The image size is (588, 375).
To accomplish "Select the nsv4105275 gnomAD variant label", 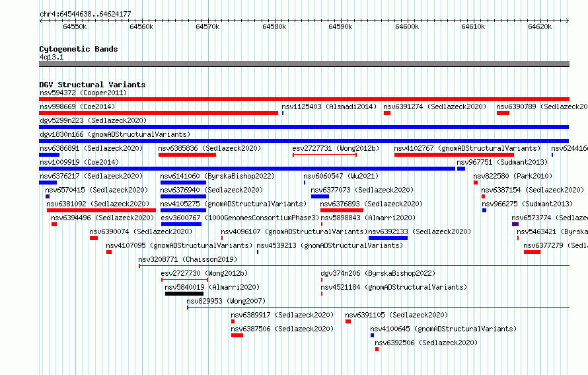I will [233, 204].
